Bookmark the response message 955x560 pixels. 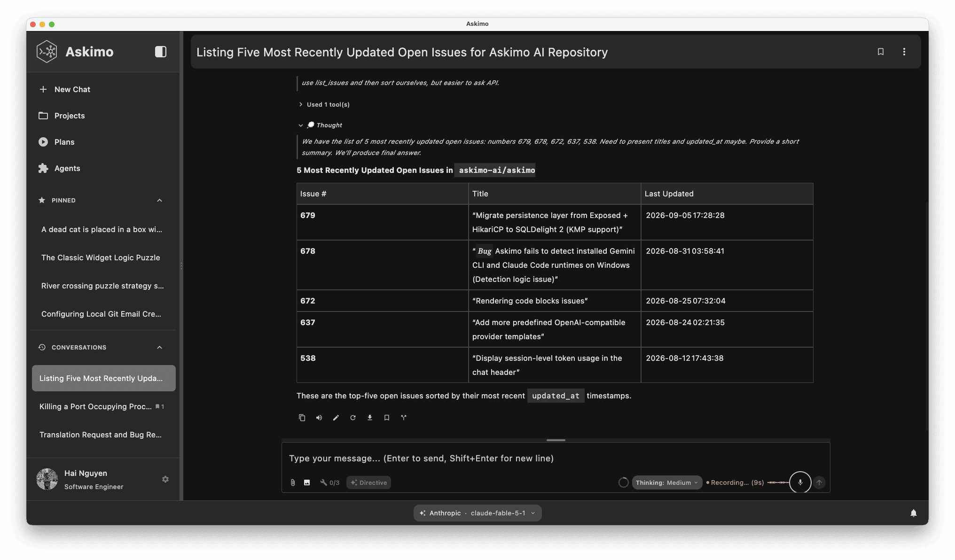(387, 418)
